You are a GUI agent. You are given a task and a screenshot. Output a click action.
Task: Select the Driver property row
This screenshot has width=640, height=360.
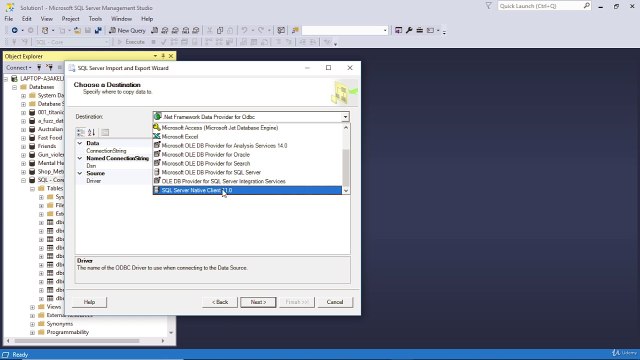point(94,181)
